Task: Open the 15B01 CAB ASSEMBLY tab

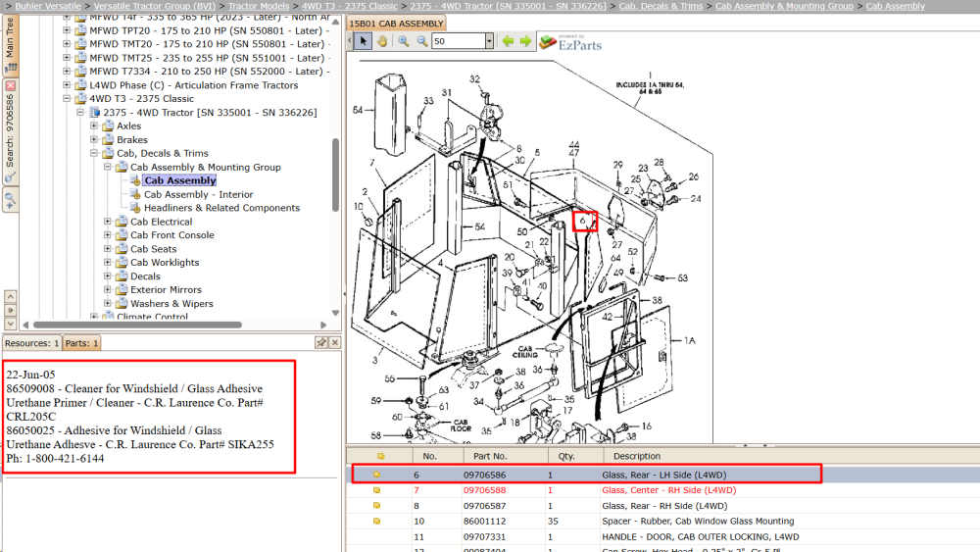Action: [x=396, y=24]
